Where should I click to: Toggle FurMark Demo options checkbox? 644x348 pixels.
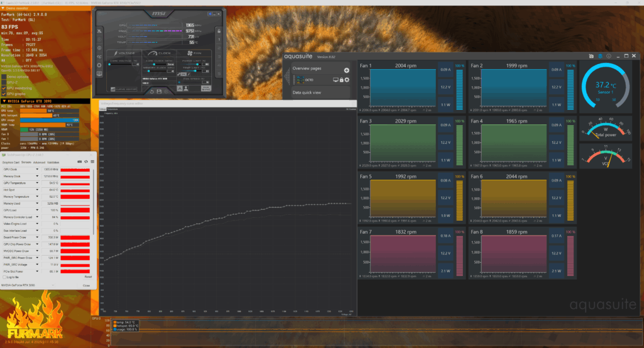click(x=4, y=77)
